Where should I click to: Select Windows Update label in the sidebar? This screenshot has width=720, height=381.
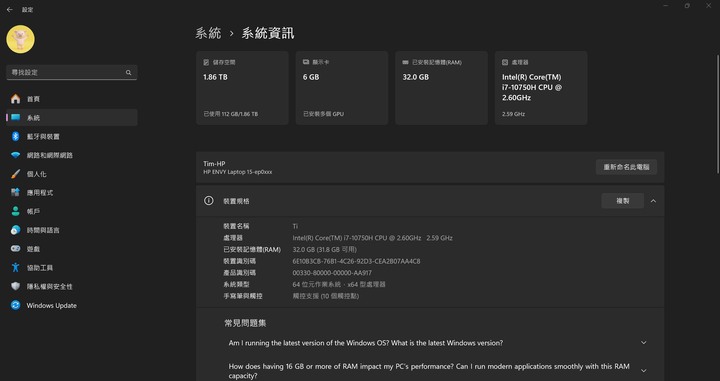[x=51, y=306]
